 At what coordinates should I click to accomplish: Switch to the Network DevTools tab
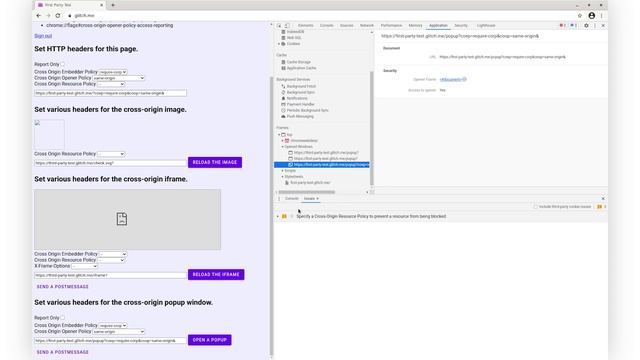(367, 25)
